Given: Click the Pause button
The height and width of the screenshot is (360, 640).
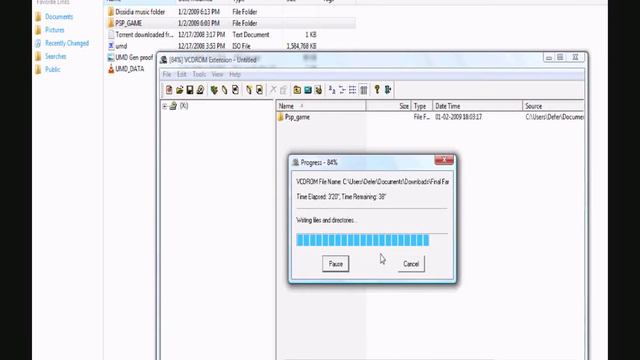Looking at the screenshot, I should point(336,264).
